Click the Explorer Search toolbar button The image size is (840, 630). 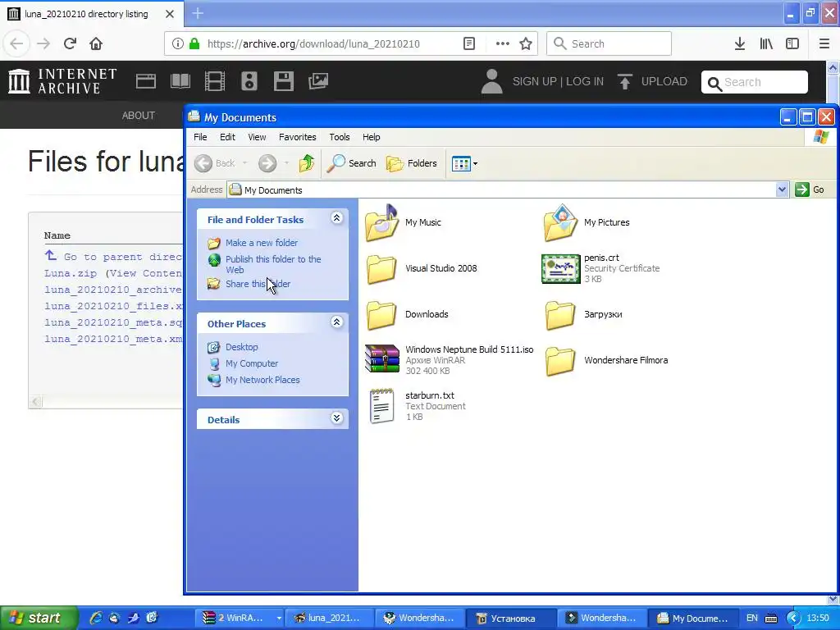point(352,163)
